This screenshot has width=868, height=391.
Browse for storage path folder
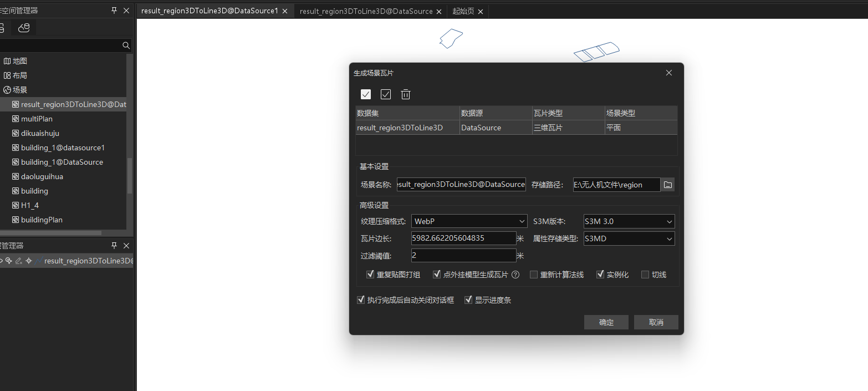point(668,185)
